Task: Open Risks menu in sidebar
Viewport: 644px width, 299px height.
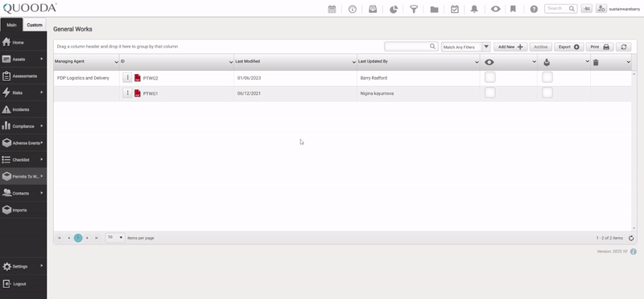Action: pos(23,92)
